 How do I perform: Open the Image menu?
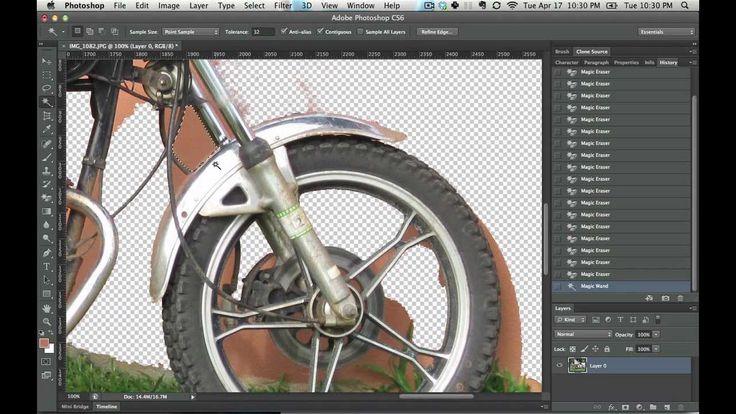tap(169, 6)
